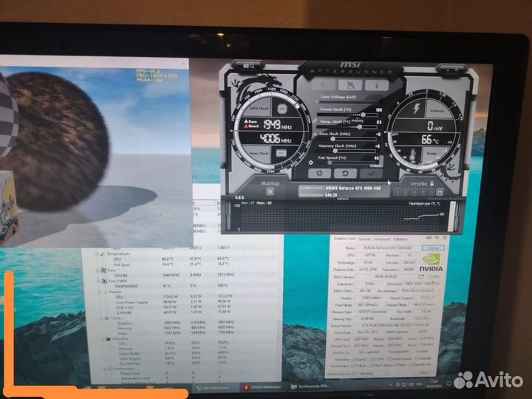Adjust the Temp. Limit slider handle

point(360,126)
